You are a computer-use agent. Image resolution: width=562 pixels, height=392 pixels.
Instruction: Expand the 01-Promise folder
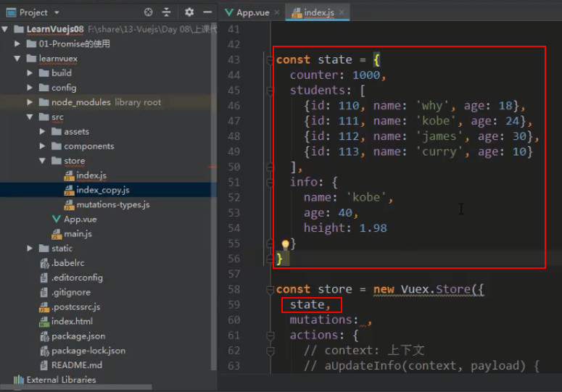pyautogui.click(x=17, y=43)
